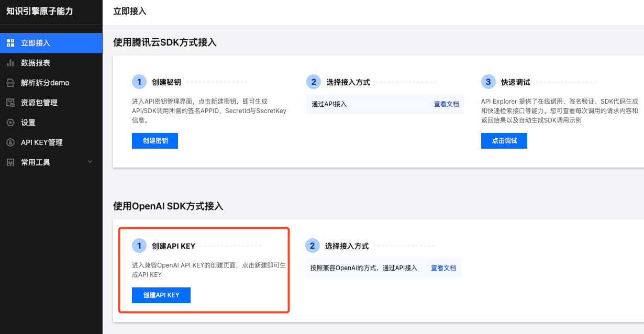
Task: Click the 通过API接入 row text
Action: (x=329, y=104)
